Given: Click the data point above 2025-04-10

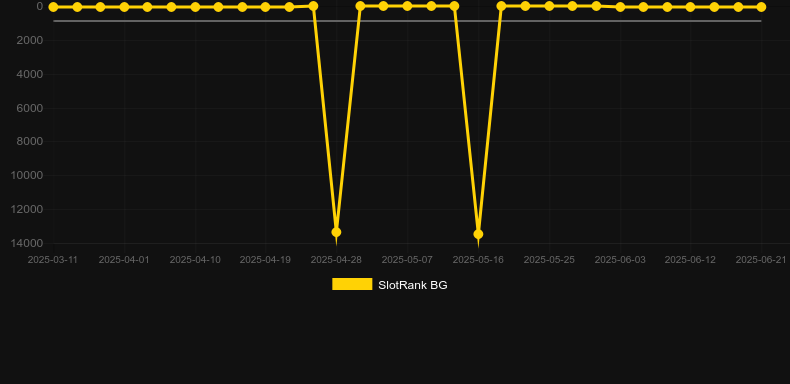Looking at the screenshot, I should pos(195,7).
